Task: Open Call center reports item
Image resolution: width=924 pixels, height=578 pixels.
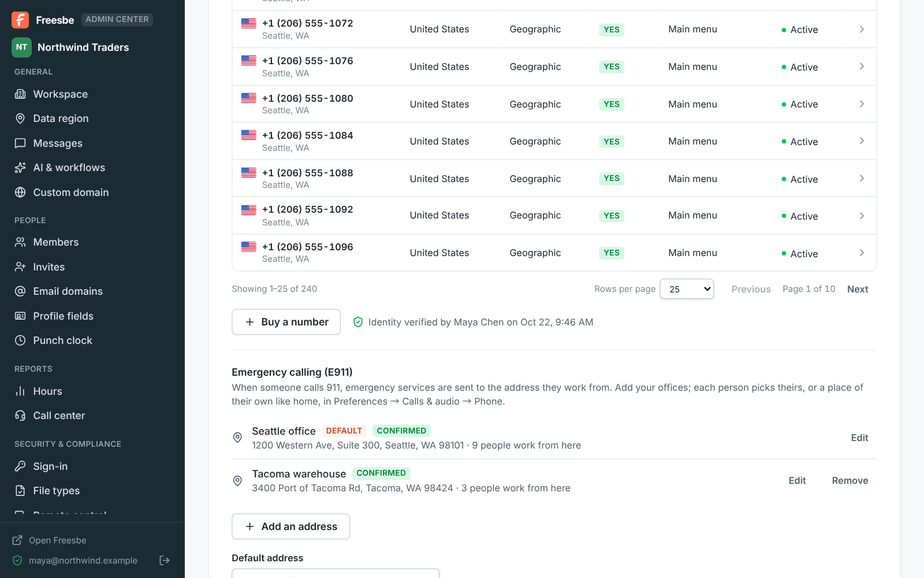Action: [92, 416]
